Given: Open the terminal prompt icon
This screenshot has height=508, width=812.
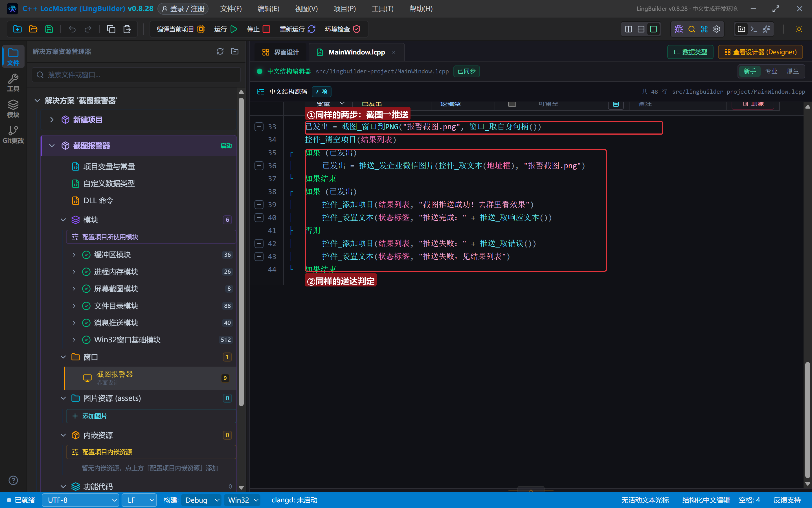Looking at the screenshot, I should 754,29.
